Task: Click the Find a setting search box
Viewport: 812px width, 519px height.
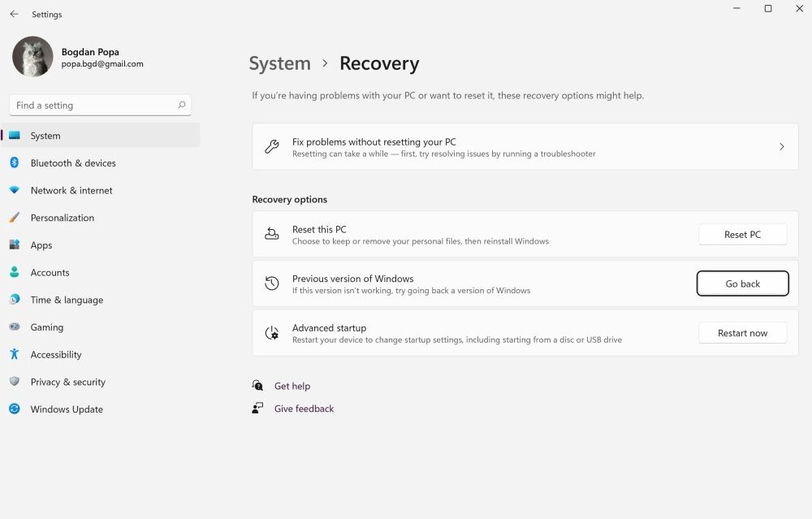Action: tap(101, 105)
